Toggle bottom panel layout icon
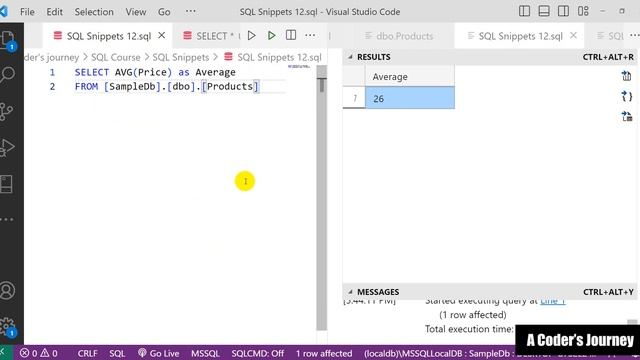The image size is (640, 360). pos(544,11)
